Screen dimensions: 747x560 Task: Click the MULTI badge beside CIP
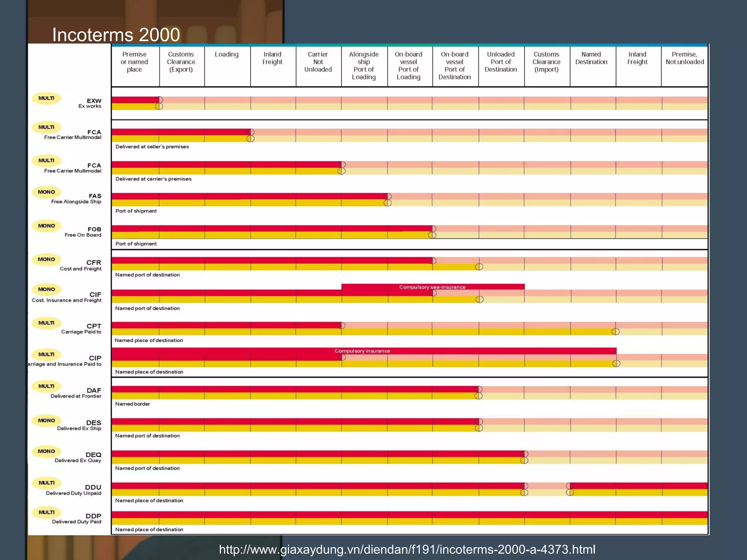click(46, 354)
